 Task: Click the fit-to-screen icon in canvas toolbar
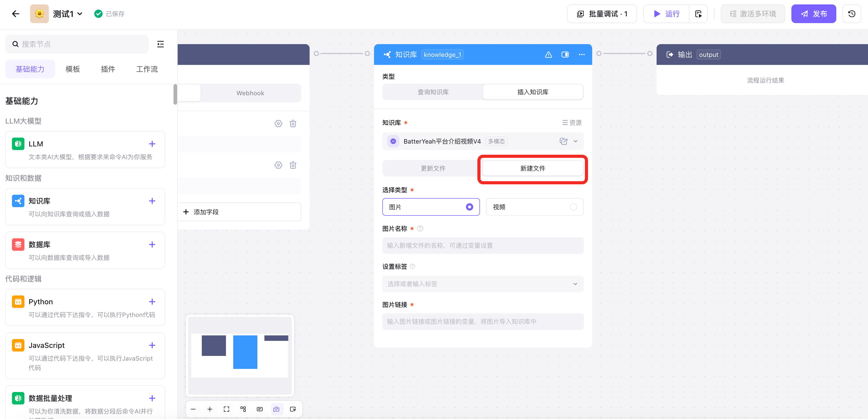click(x=226, y=409)
